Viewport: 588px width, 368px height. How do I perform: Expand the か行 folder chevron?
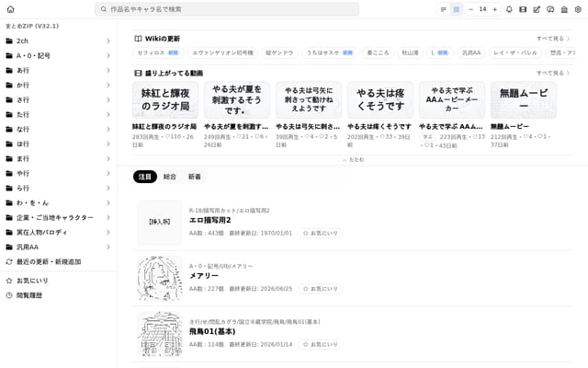[108, 86]
